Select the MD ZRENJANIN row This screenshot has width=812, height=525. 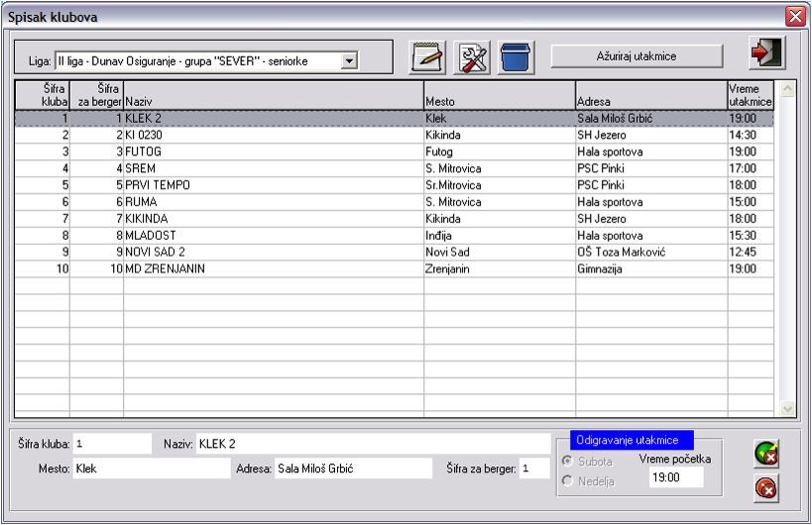coord(273,268)
